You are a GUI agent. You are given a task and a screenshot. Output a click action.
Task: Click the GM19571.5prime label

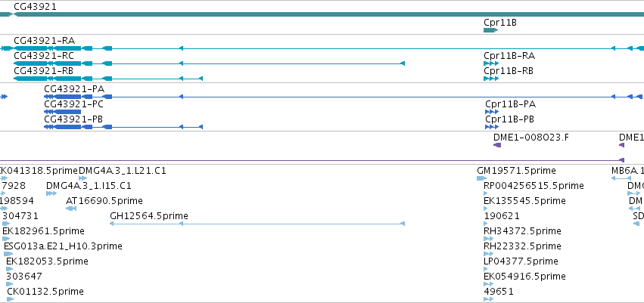click(x=516, y=171)
